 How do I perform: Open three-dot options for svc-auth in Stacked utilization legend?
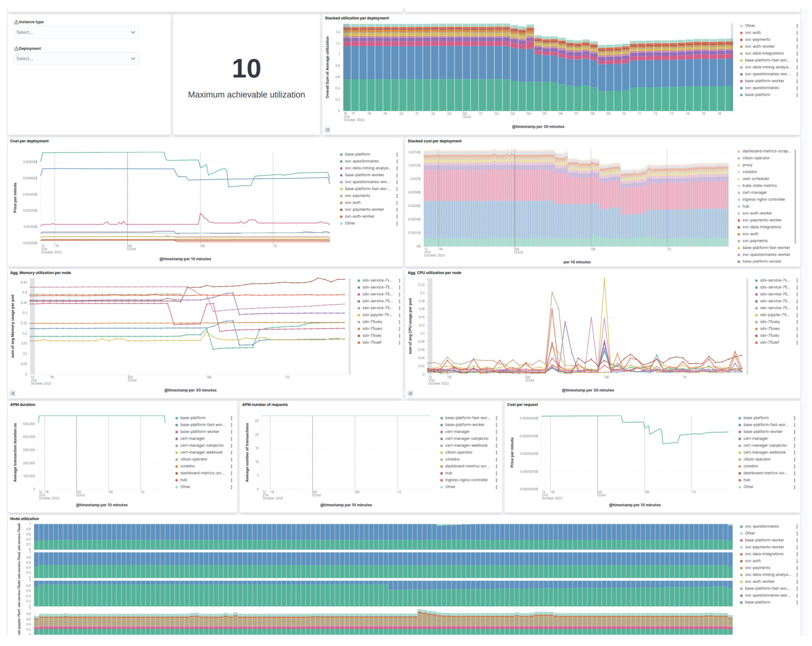[x=797, y=33]
